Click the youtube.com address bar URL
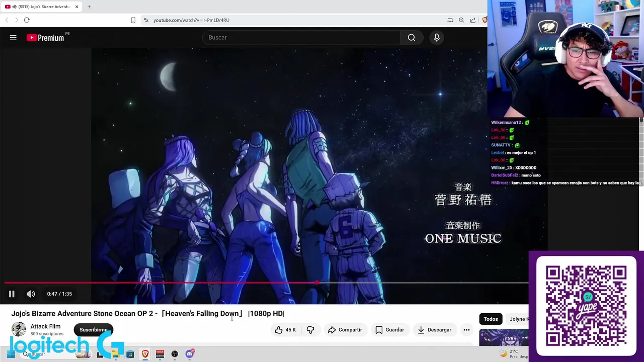The image size is (644, 362). coord(191,20)
